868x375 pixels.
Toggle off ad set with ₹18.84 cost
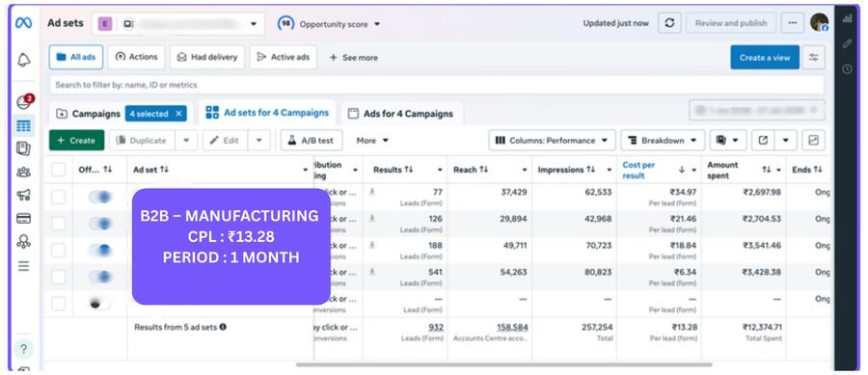(100, 250)
